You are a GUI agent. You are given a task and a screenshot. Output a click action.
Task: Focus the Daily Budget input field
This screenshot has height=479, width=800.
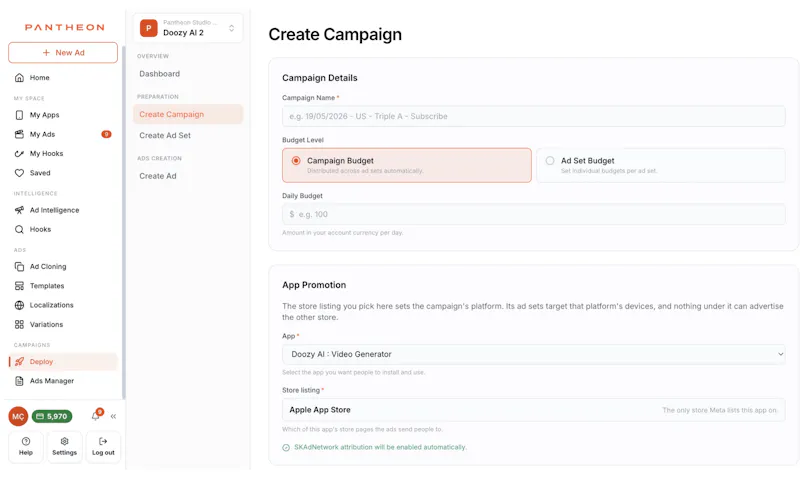coord(534,214)
